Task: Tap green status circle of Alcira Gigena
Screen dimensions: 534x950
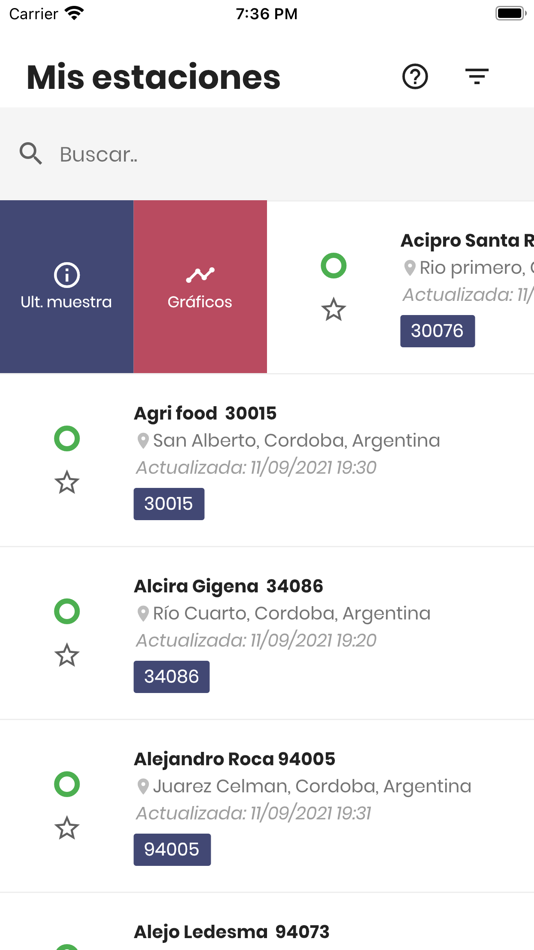Action: click(67, 611)
